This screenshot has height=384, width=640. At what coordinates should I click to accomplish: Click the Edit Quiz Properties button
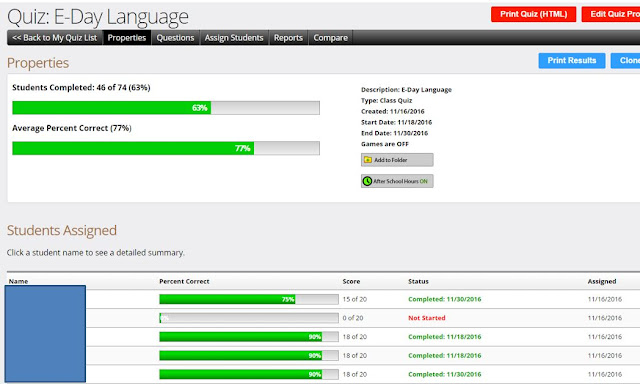coord(611,14)
